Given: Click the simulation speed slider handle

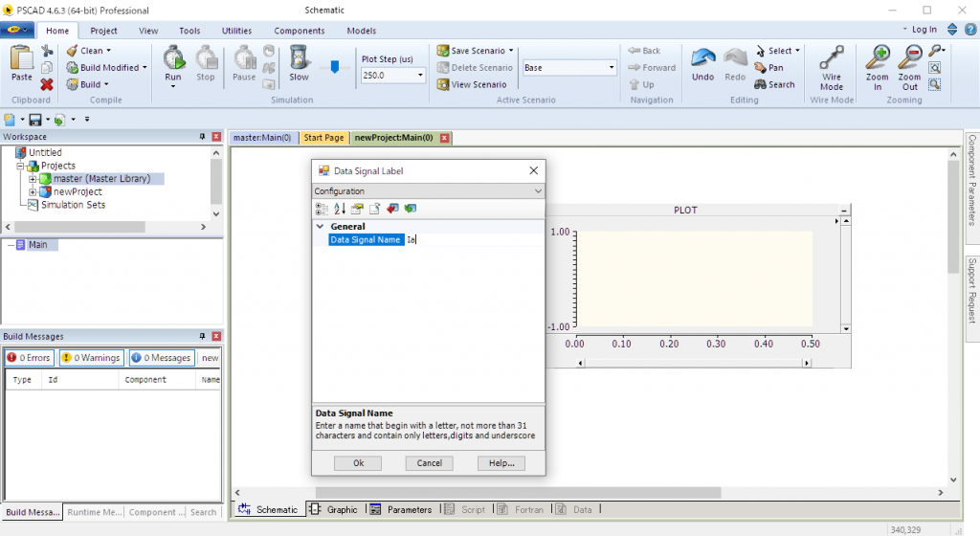Looking at the screenshot, I should [x=334, y=67].
